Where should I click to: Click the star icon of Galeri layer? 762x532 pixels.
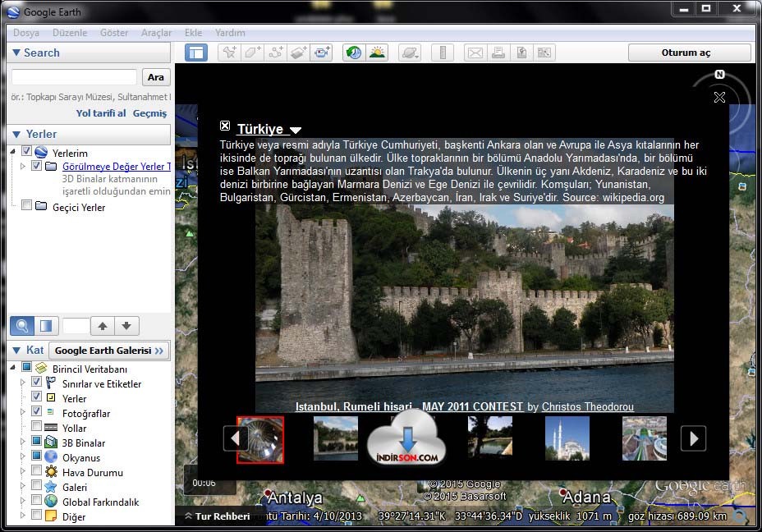pos(51,486)
